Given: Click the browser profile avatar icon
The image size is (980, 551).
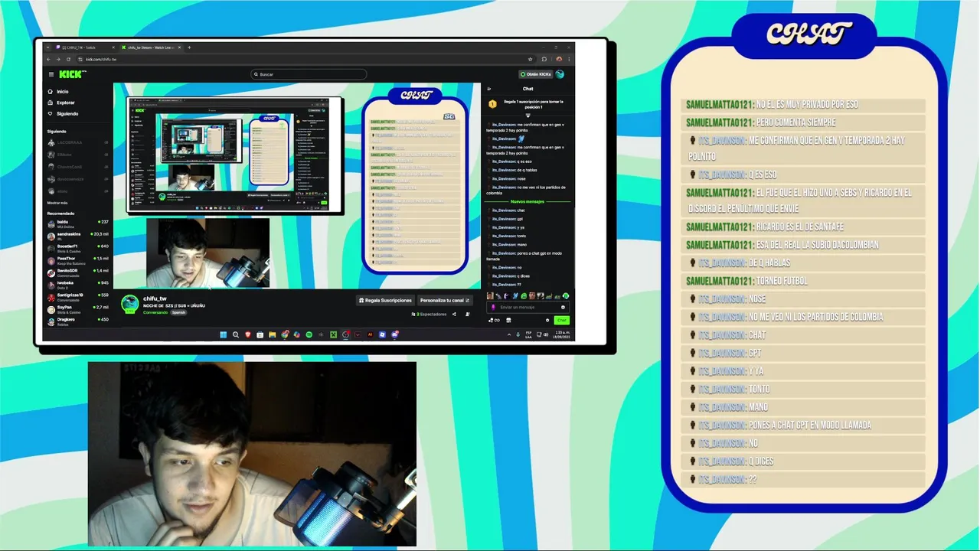Looking at the screenshot, I should pyautogui.click(x=559, y=59).
